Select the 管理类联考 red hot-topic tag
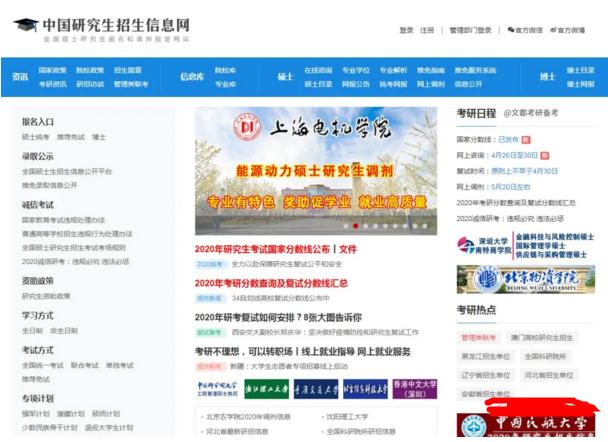 [x=478, y=338]
